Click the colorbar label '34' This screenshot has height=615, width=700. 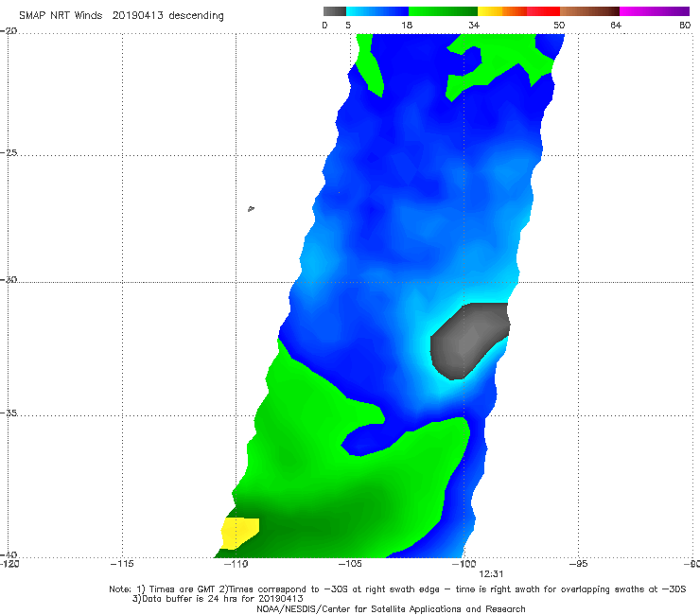tap(474, 26)
